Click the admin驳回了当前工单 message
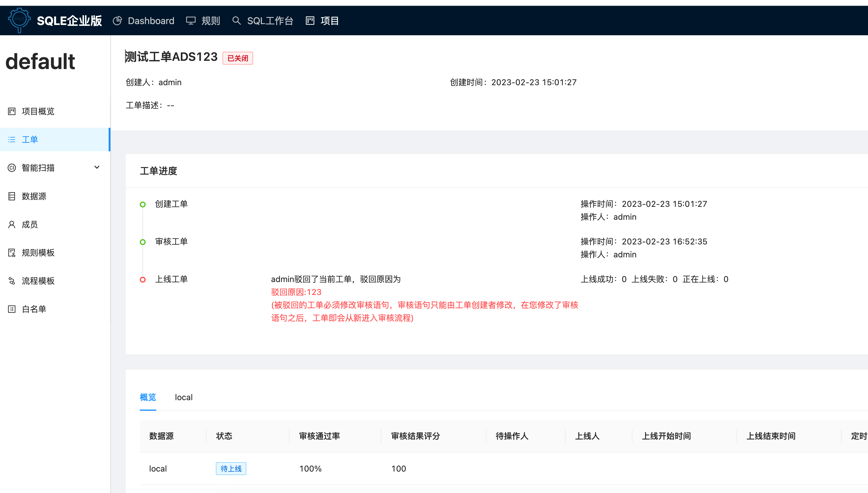 [336, 279]
